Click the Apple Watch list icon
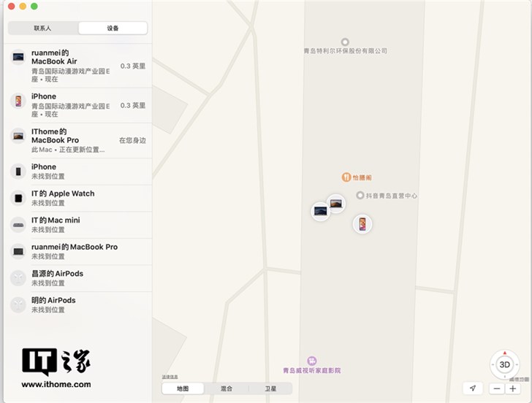The image size is (532, 403). [18, 199]
